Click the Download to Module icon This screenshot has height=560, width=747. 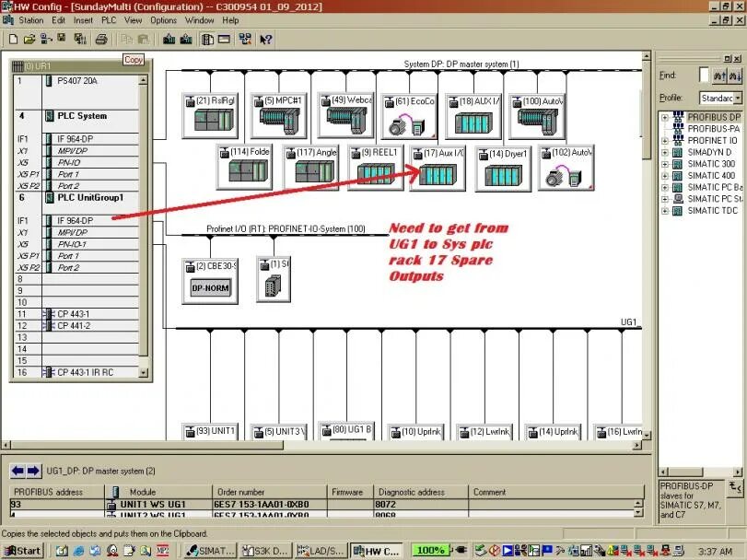click(169, 39)
